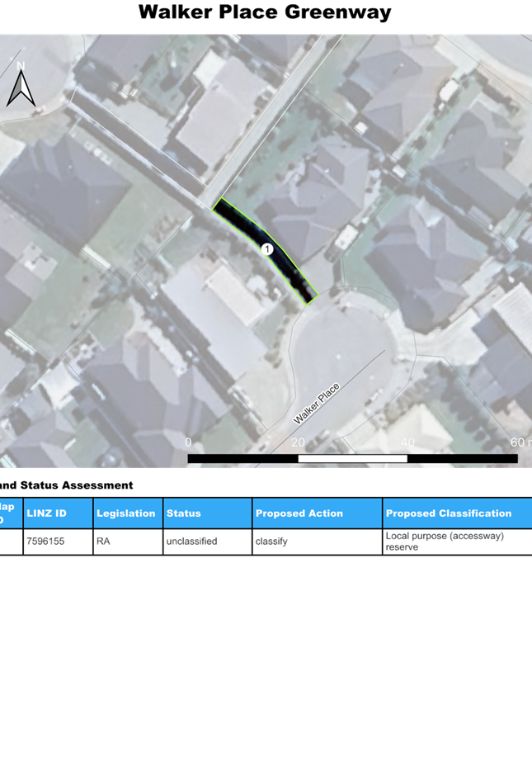
Task: Click the LINZ ID value cell 7596155
Action: [58, 542]
